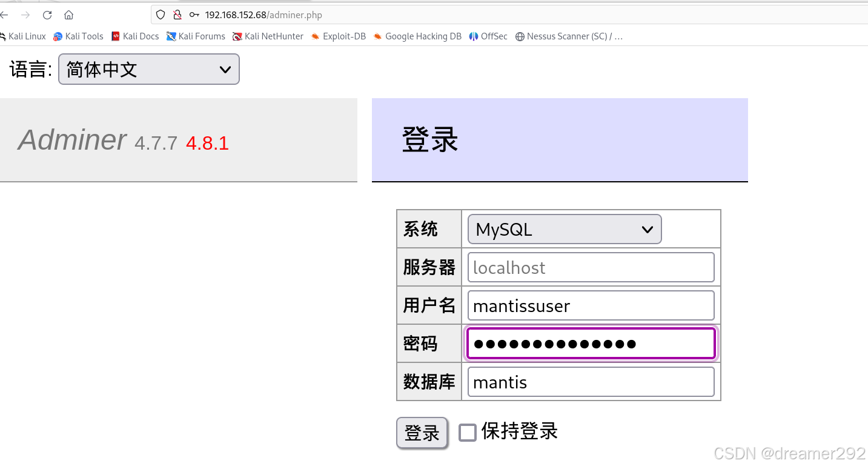Click the browser back arrow
Screen dimensions: 868x469
(x=4, y=15)
